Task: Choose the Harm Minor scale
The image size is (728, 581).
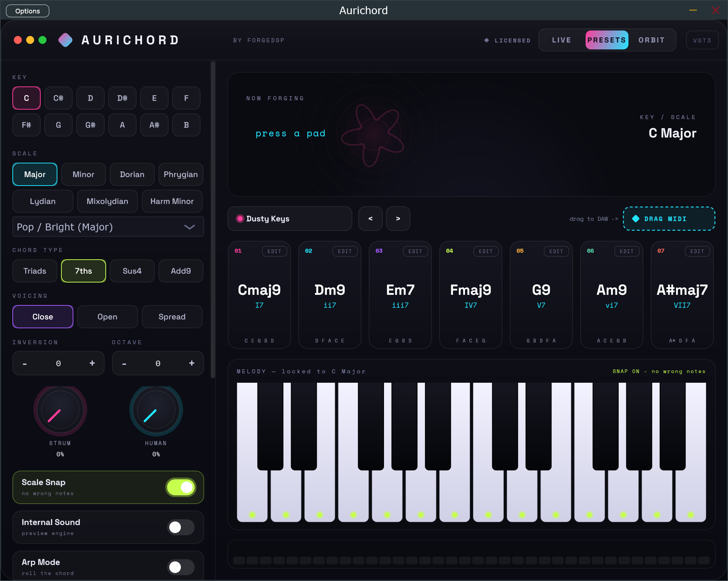Action: pyautogui.click(x=172, y=201)
